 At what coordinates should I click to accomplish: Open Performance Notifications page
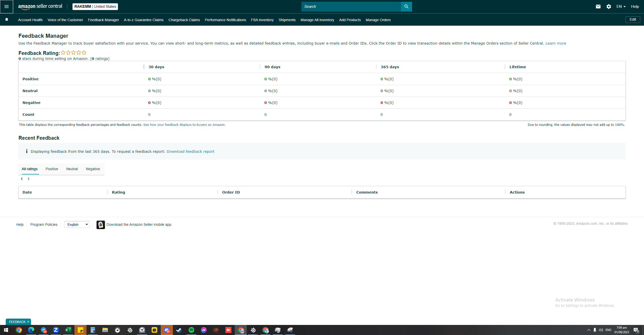[x=225, y=20]
